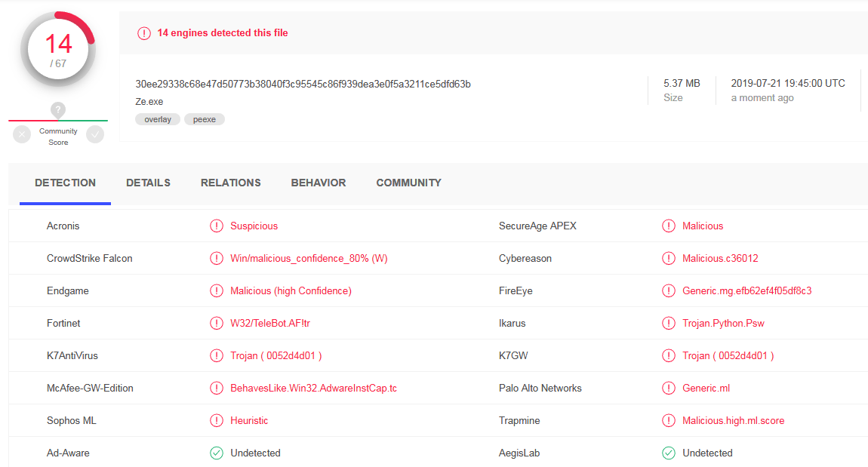Click 'Generic.mg.efb62ef4f05df8c3' FireEye result
The height and width of the screenshot is (467, 868).
pos(746,291)
